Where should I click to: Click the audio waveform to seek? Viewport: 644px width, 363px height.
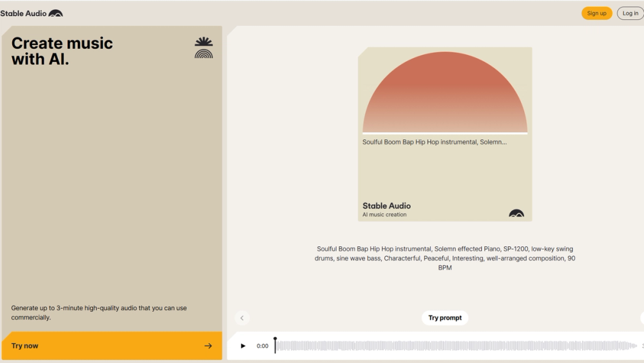click(456, 346)
